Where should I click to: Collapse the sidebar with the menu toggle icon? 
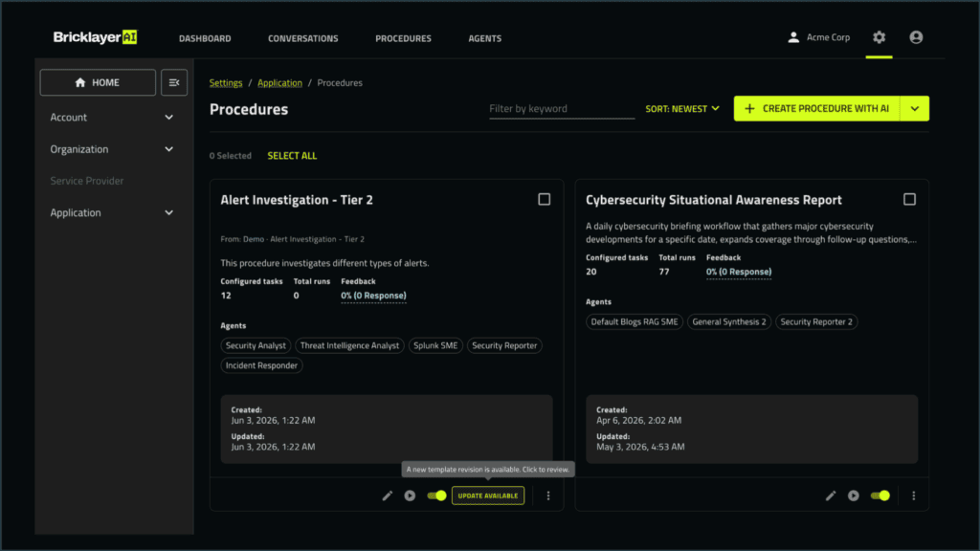(174, 82)
